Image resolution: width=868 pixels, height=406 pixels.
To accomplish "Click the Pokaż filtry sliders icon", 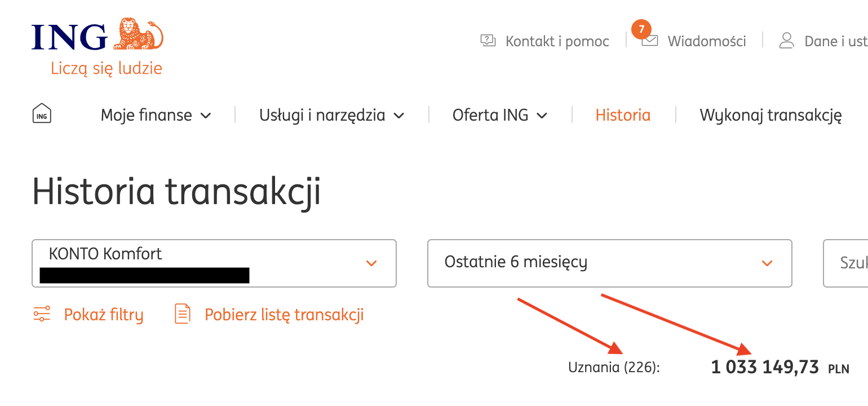I will tap(42, 314).
